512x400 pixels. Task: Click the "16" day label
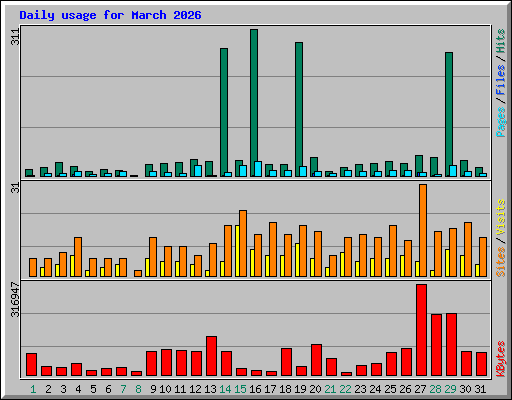255,389
